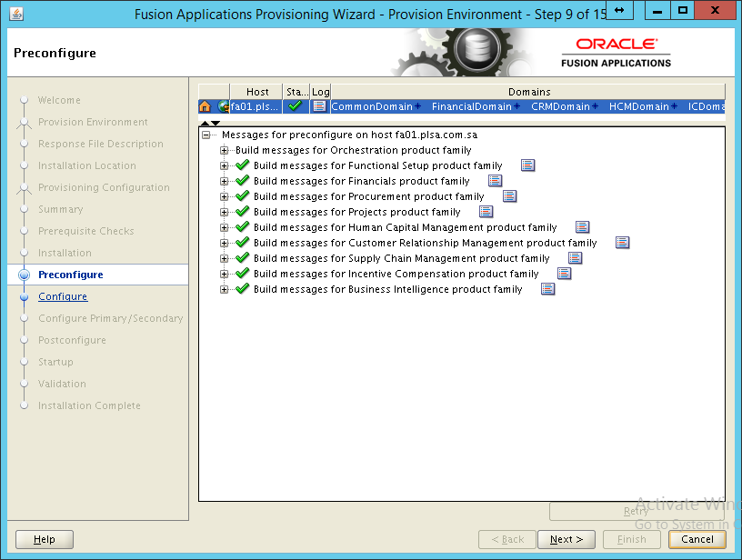This screenshot has height=560, width=742.
Task: Click the globe icon beside fa01 host
Action: 224,106
